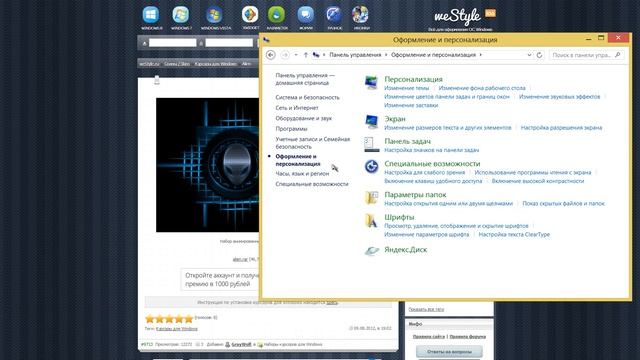Open Учетные записи и Семейная безопасность
640x360 pixels.
coord(313,143)
